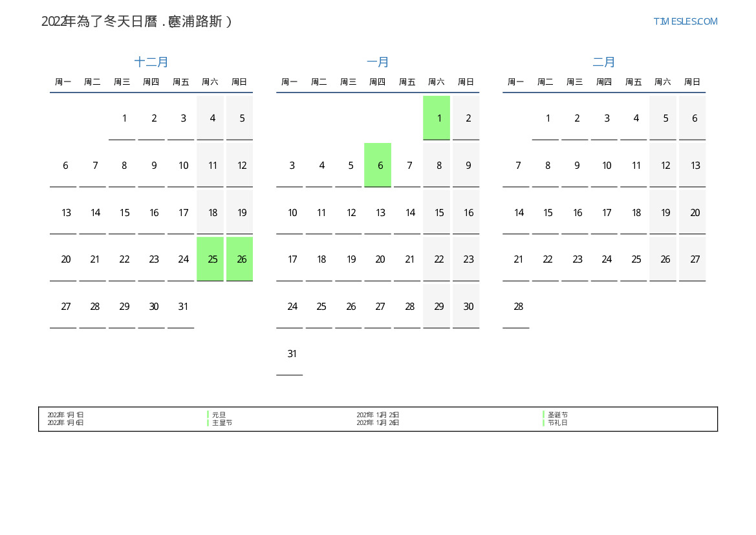
Task: Click the 周一 header under 十二月
Action: pyautogui.click(x=63, y=82)
